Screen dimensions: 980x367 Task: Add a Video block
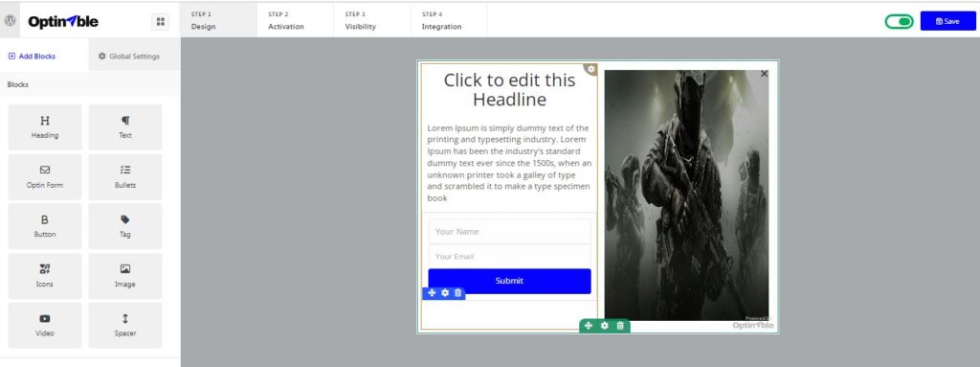(45, 325)
